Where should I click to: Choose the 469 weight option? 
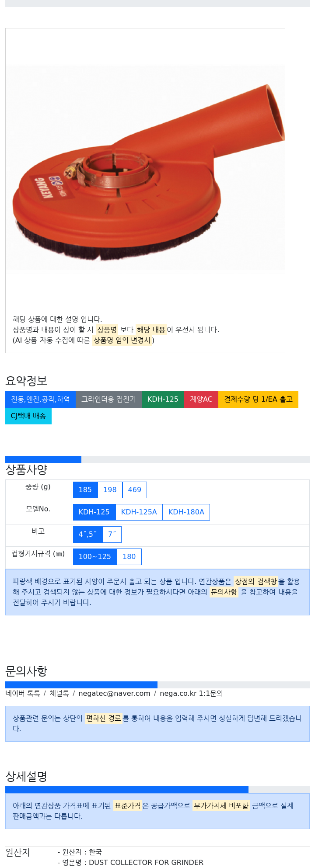[135, 490]
